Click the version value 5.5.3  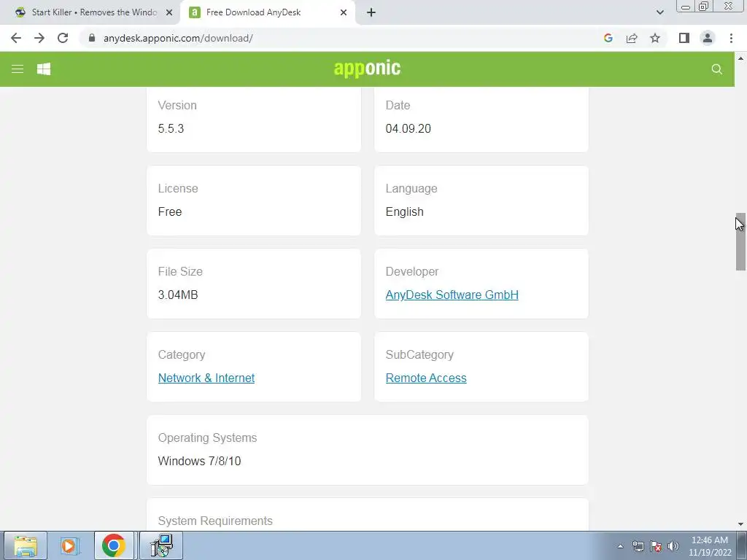pos(171,128)
